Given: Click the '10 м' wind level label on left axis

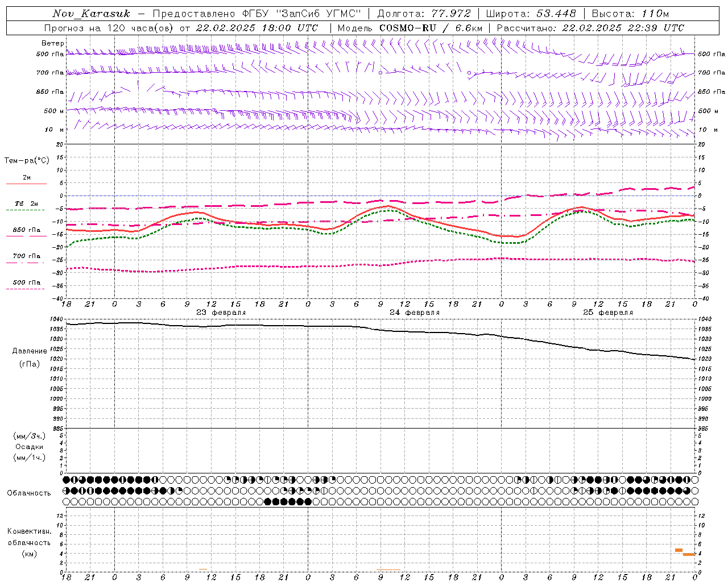Looking at the screenshot, I should (x=55, y=130).
